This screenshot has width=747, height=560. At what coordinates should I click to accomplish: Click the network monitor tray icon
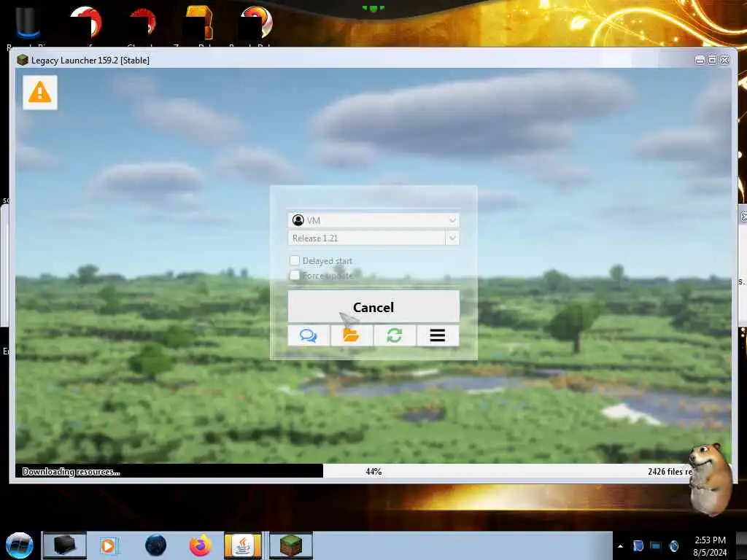pos(656,545)
